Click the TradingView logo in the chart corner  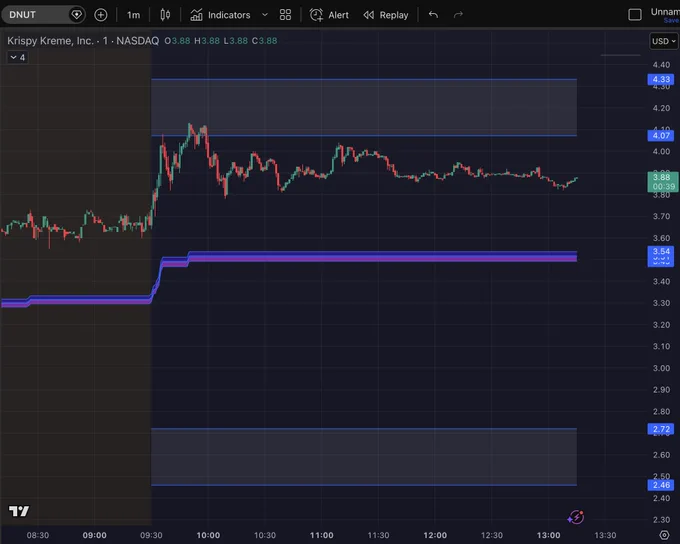coord(19,511)
